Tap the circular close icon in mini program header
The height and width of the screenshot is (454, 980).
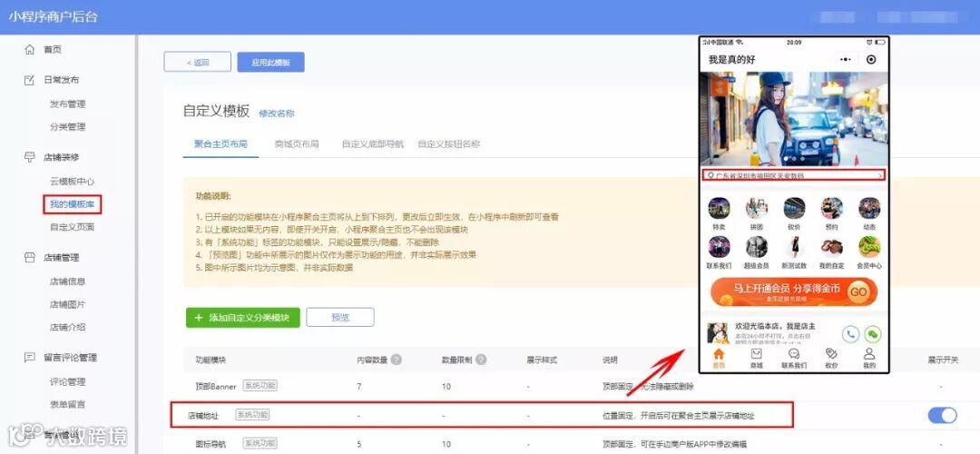click(871, 59)
